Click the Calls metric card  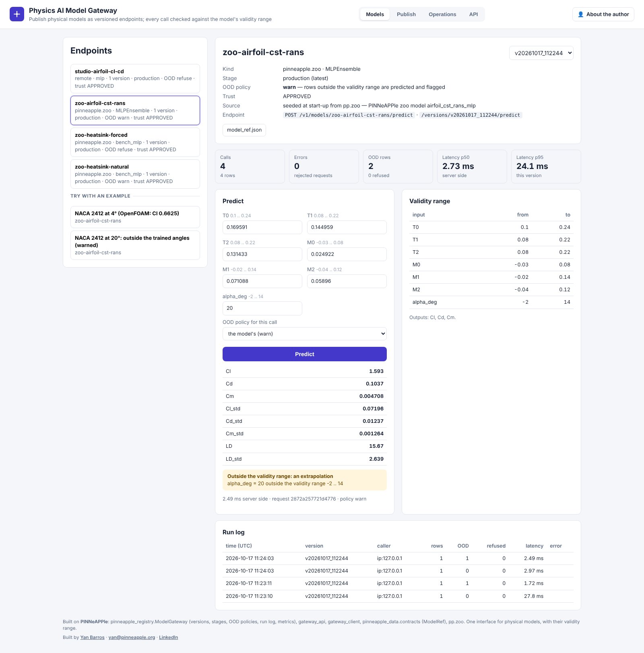(x=250, y=167)
